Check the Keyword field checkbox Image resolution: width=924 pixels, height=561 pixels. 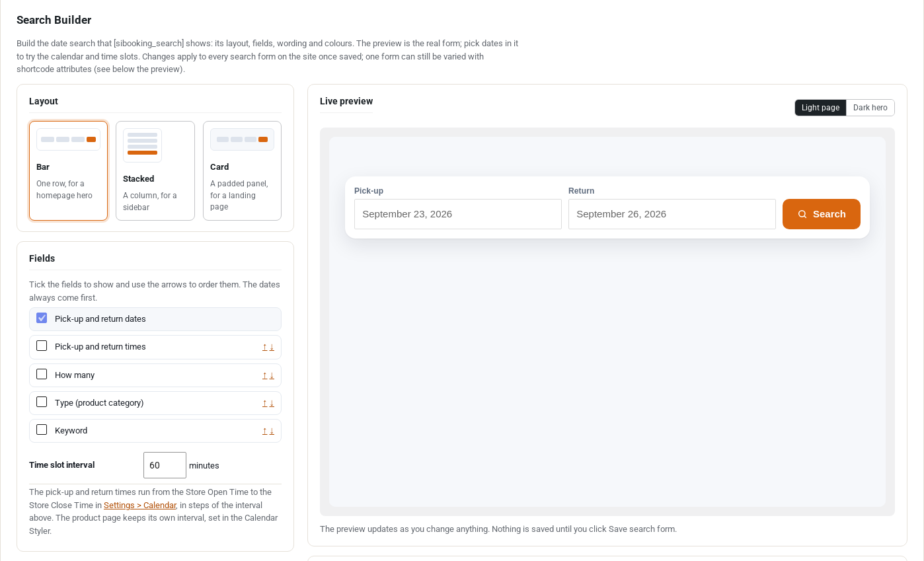(x=42, y=430)
